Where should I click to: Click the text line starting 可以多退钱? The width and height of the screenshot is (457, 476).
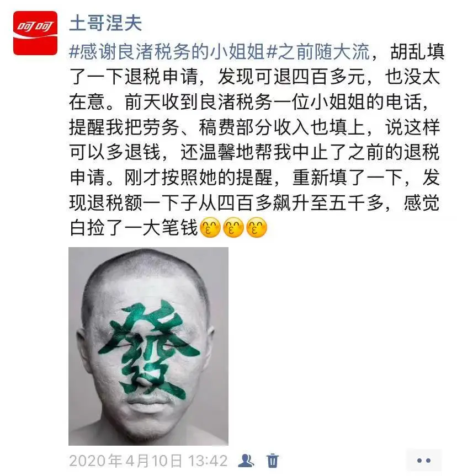click(254, 152)
